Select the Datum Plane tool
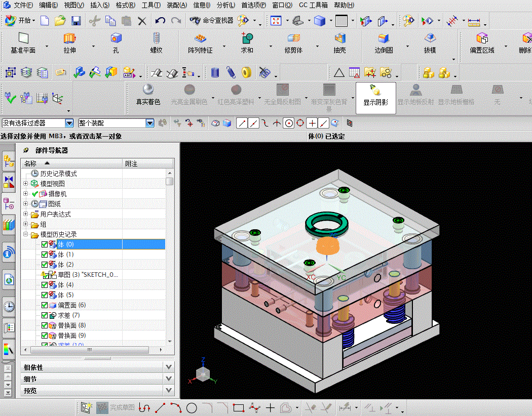 (23, 44)
